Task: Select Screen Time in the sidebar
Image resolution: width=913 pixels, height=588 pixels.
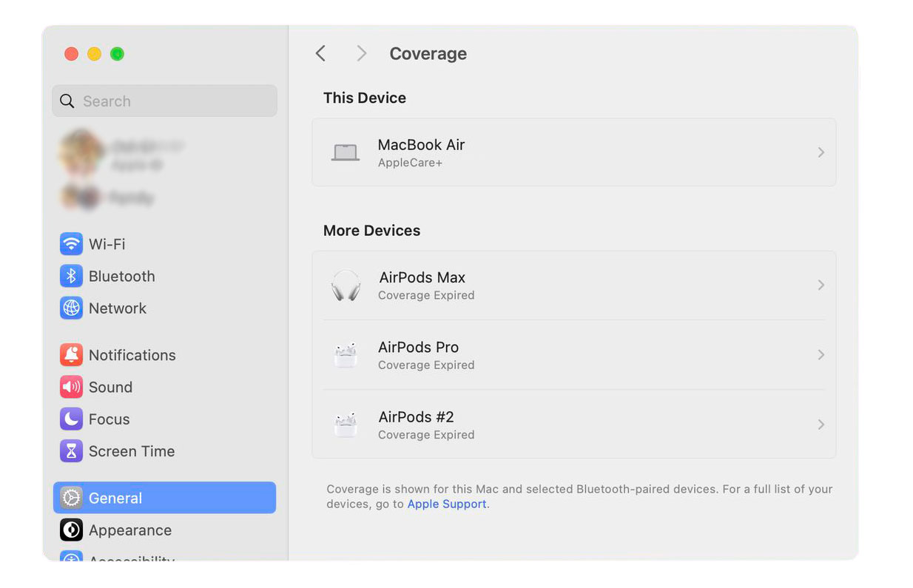Action: coord(164,451)
